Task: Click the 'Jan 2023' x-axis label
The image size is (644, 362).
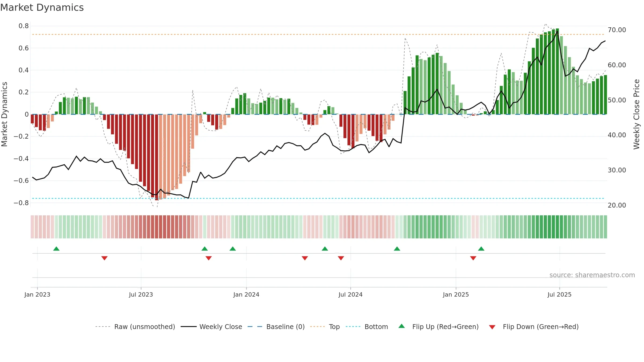Action: (37, 294)
